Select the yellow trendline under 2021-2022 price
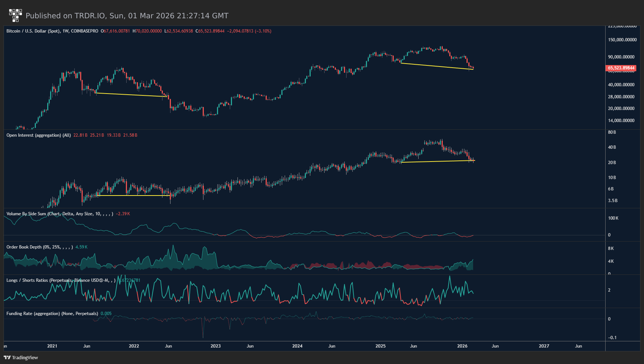This screenshot has width=644, height=364. point(132,95)
